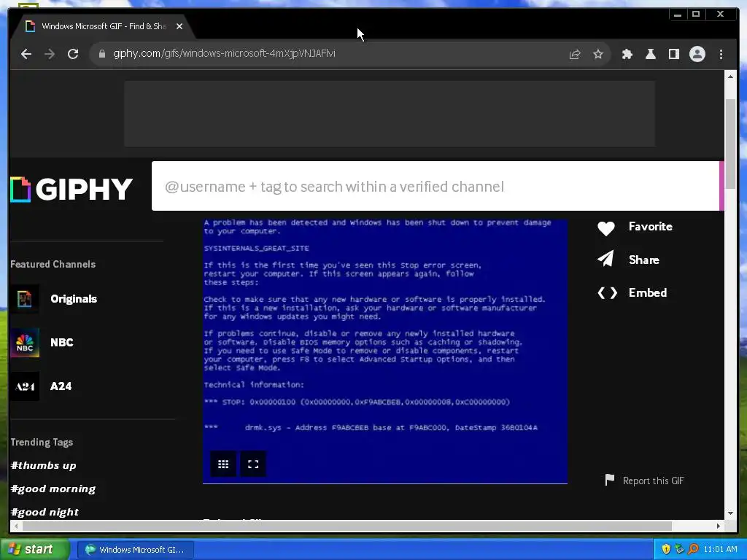This screenshot has width=747, height=560.
Task: Click the browser forward arrow
Action: pos(50,54)
